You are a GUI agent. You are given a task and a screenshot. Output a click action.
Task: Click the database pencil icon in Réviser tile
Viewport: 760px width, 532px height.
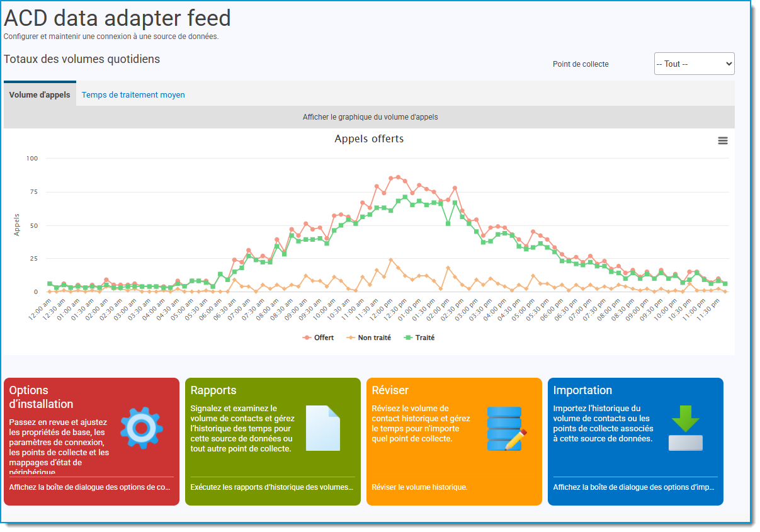click(507, 428)
